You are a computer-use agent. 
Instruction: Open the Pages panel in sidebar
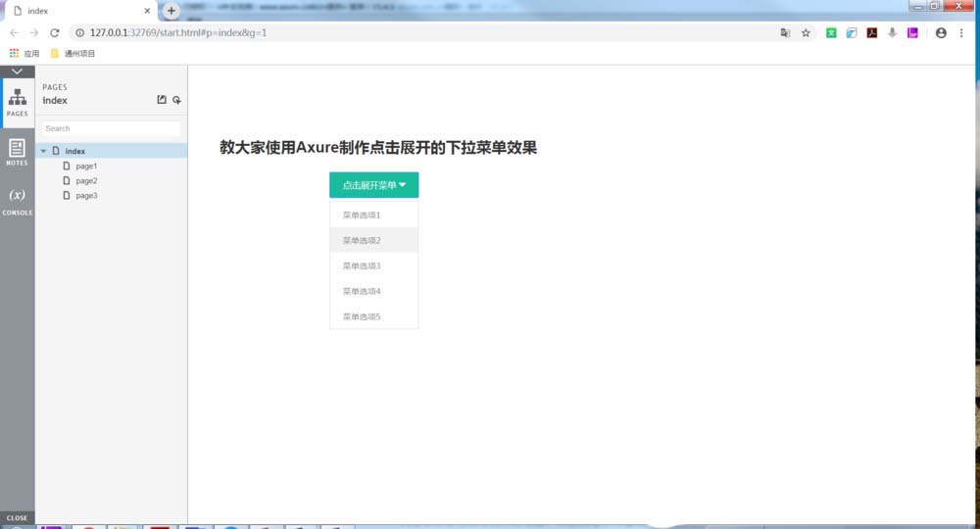pos(17,103)
